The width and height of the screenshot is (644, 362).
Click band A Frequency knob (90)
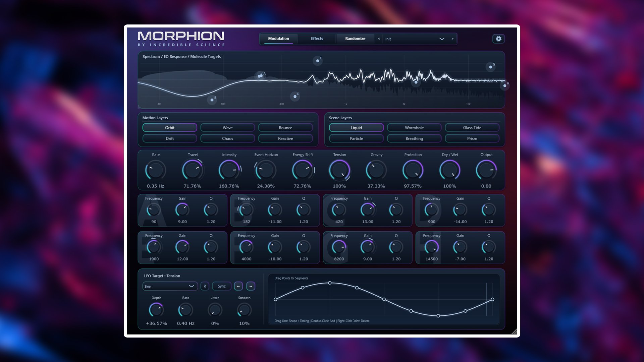[154, 210]
